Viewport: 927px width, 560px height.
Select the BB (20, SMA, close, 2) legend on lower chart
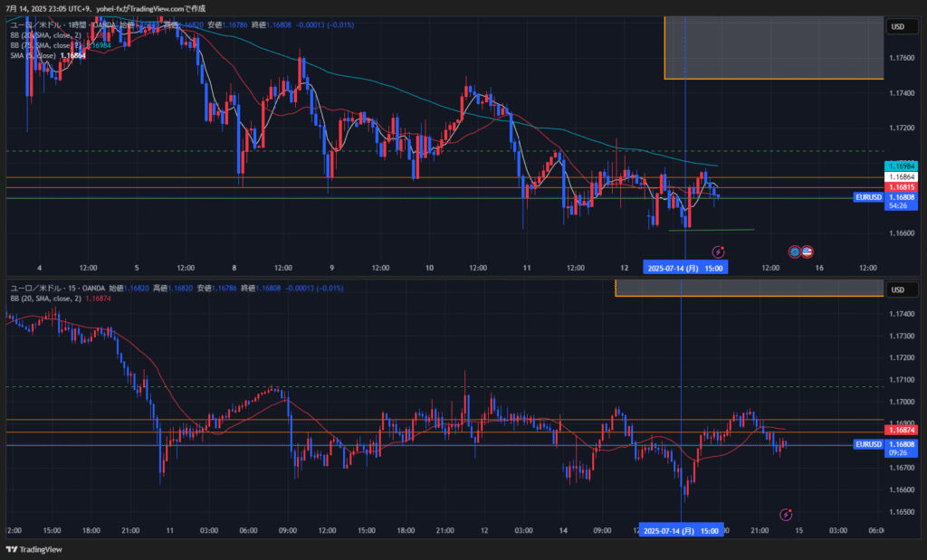45,298
